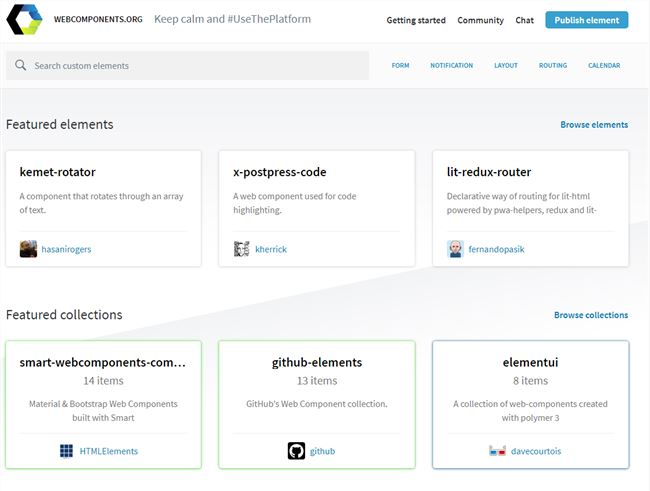
Task: Open the github-elements collection title
Action: tap(317, 362)
